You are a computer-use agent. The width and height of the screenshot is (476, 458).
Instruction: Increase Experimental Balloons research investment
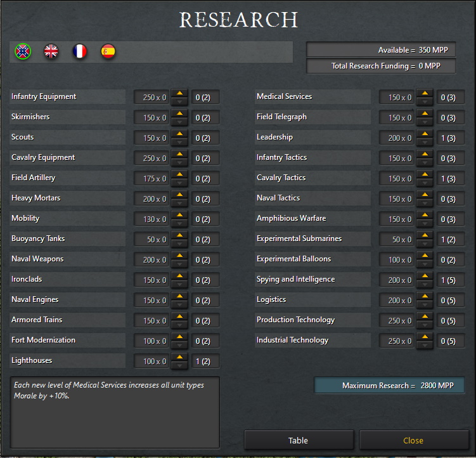[x=425, y=256]
